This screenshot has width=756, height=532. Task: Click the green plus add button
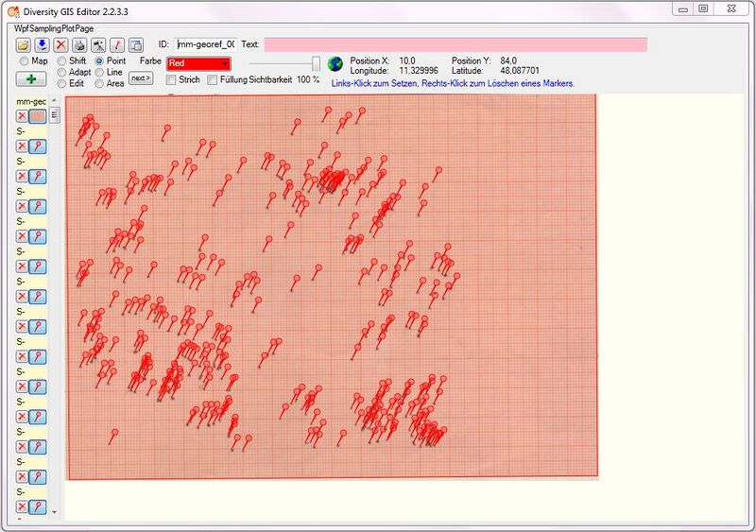tap(31, 78)
